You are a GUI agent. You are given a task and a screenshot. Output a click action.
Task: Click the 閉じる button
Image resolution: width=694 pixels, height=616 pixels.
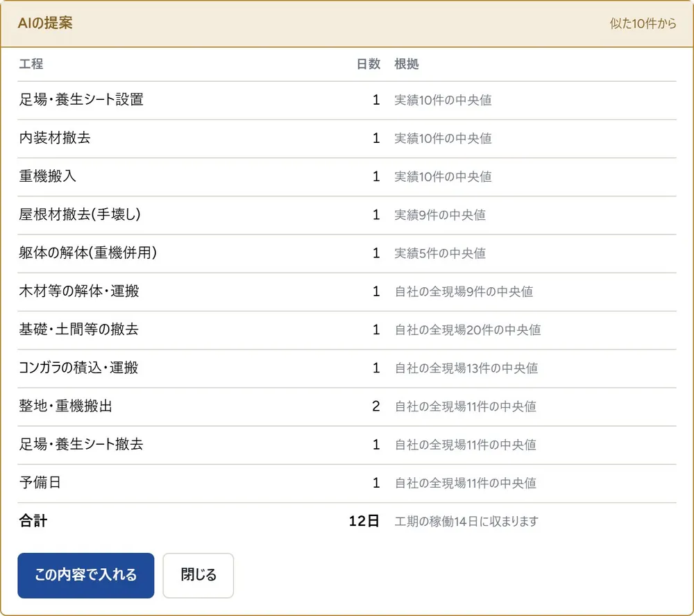198,575
